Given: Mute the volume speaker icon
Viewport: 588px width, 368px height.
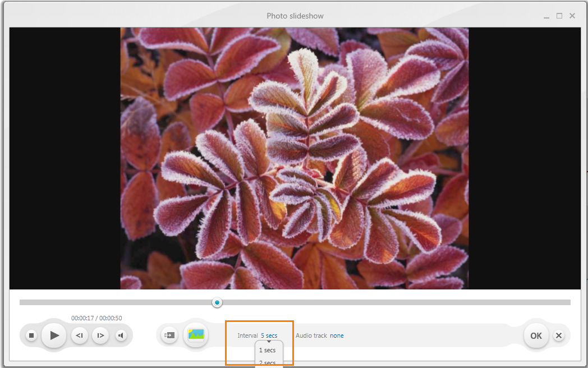Looking at the screenshot, I should (121, 335).
